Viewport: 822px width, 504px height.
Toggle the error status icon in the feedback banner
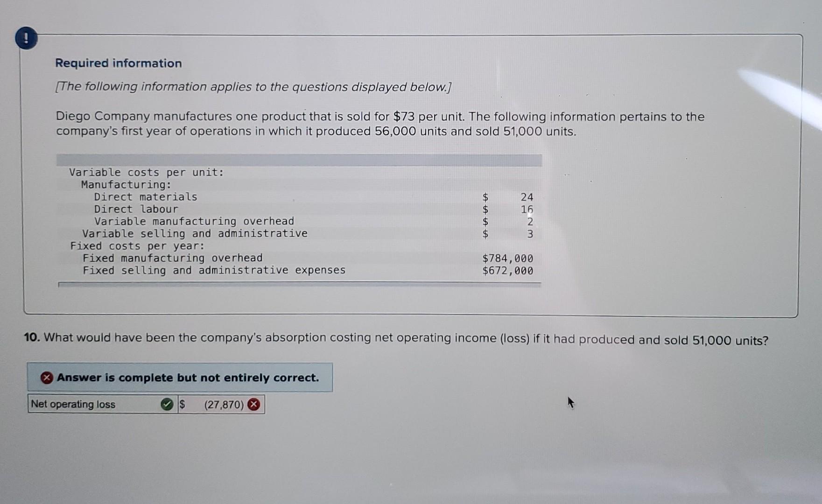pos(46,378)
